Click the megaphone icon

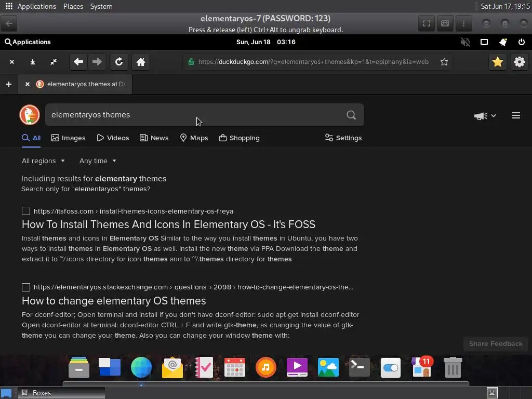481,116
